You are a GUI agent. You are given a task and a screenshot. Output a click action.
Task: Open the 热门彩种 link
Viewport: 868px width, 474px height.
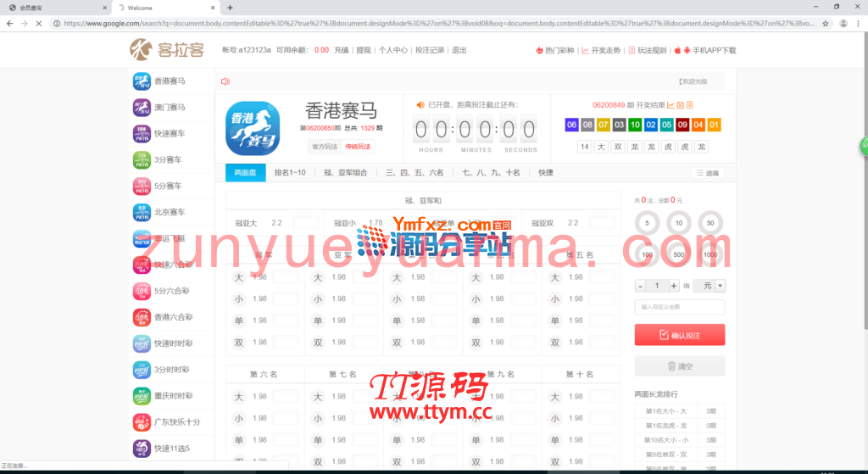coord(555,50)
